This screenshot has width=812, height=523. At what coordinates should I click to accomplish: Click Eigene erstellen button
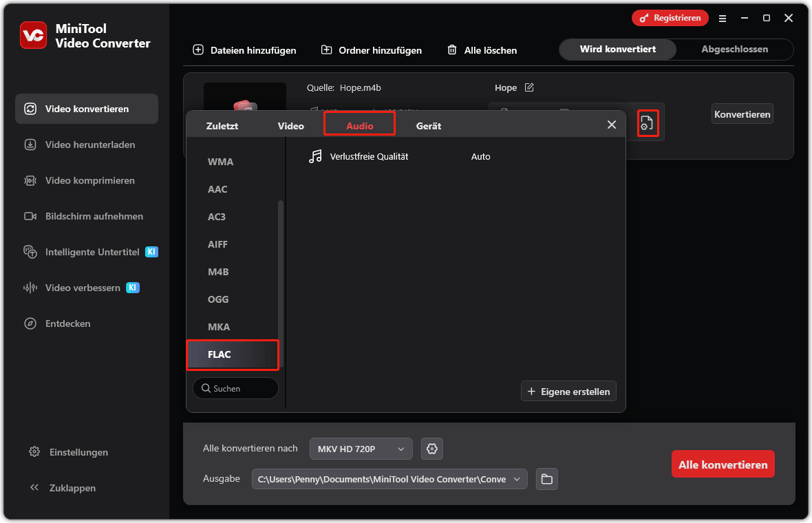point(568,392)
